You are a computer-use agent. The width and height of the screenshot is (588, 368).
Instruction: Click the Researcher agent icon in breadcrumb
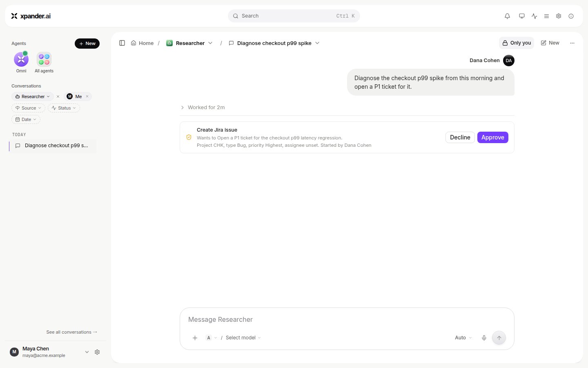tap(169, 43)
